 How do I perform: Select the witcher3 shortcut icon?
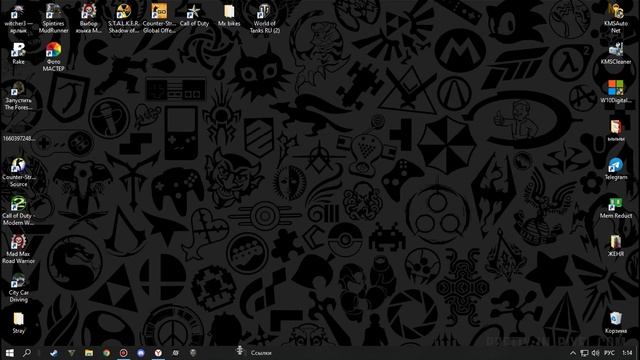(x=18, y=11)
